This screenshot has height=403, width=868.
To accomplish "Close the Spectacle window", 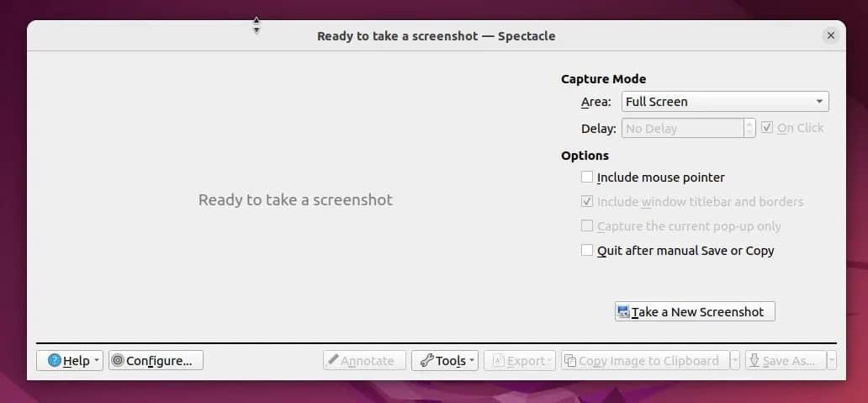I will (831, 35).
